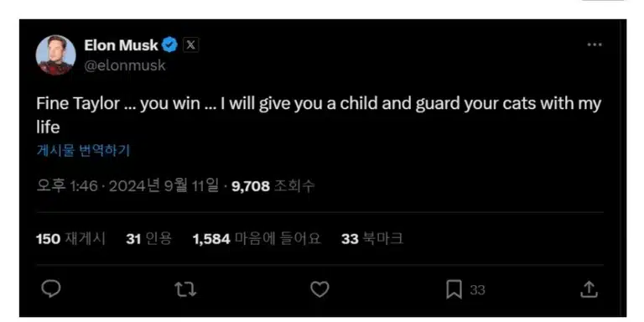Image resolution: width=644 pixels, height=322 pixels.
Task: Share the post via upload arrow icon
Action: 589,289
